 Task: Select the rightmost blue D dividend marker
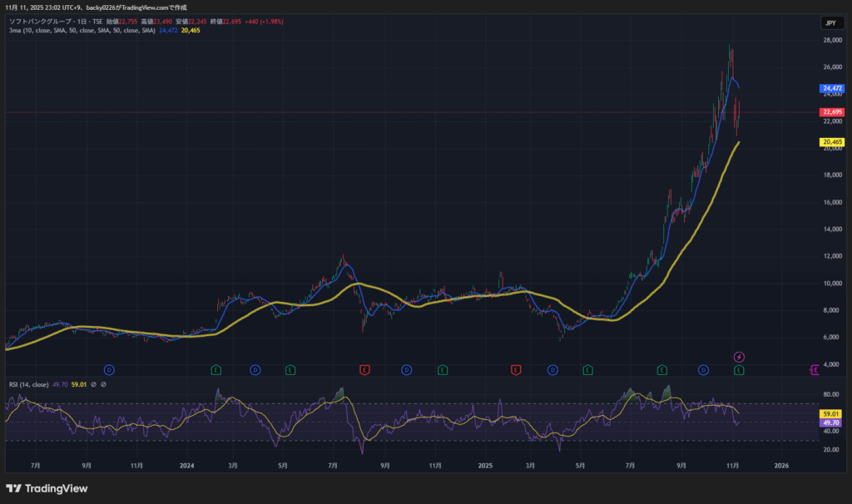704,369
